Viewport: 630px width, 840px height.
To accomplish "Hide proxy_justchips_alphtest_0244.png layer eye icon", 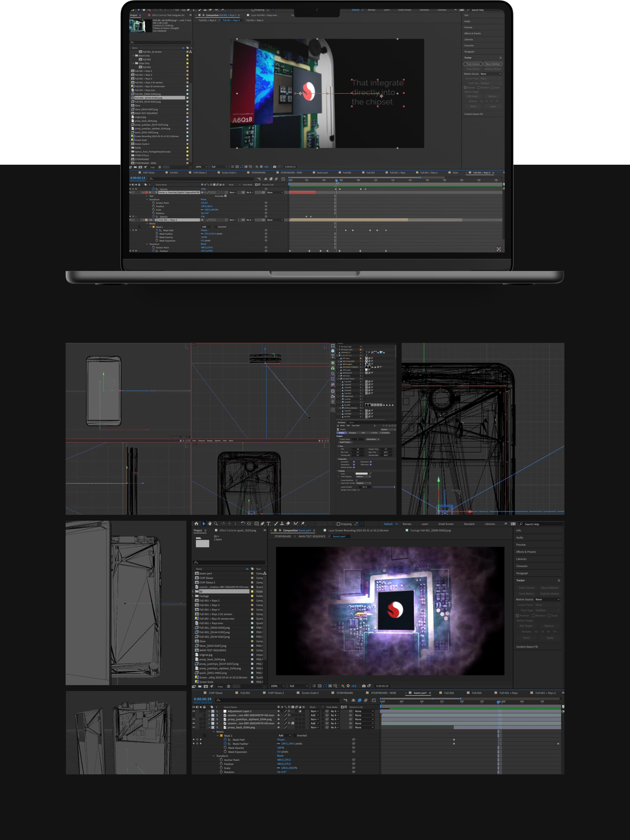I will pos(194,719).
